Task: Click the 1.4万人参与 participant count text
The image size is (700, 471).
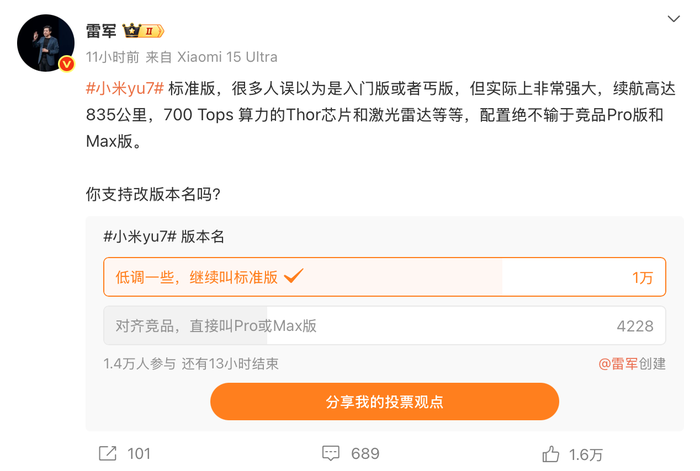Action: [x=139, y=364]
